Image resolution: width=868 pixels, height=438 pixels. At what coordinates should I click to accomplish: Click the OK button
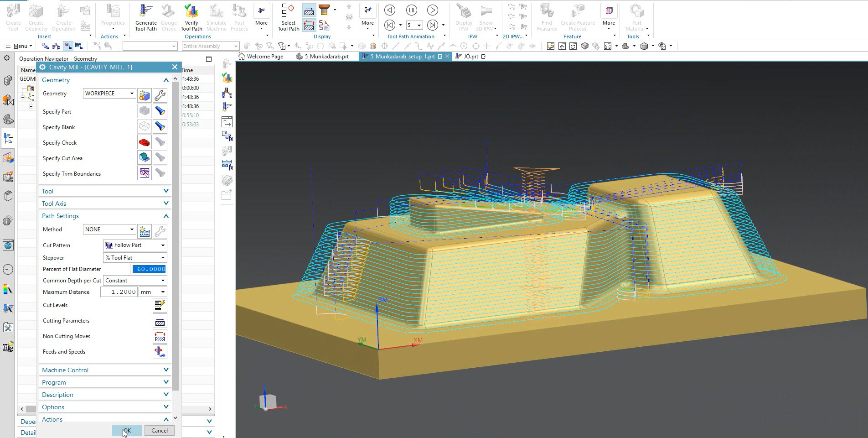[127, 431]
